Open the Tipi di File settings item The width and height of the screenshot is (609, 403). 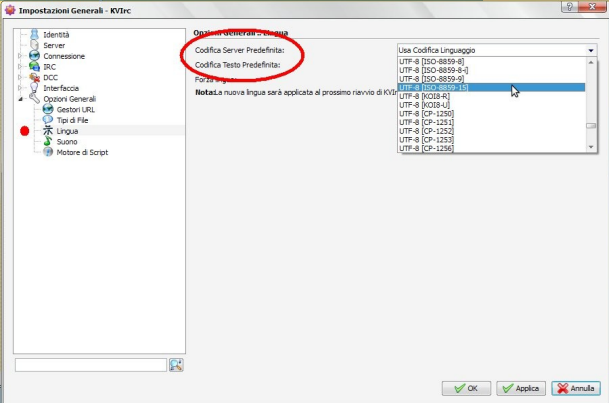coord(72,120)
